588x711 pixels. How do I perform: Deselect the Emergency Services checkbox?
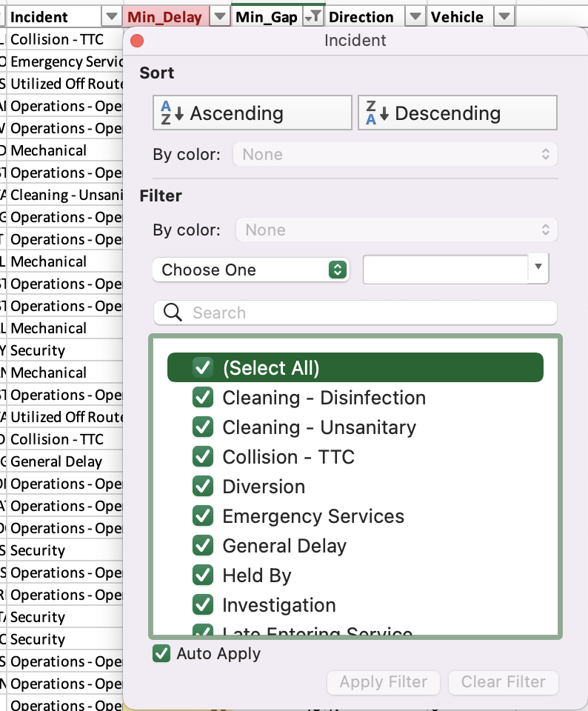pos(202,516)
